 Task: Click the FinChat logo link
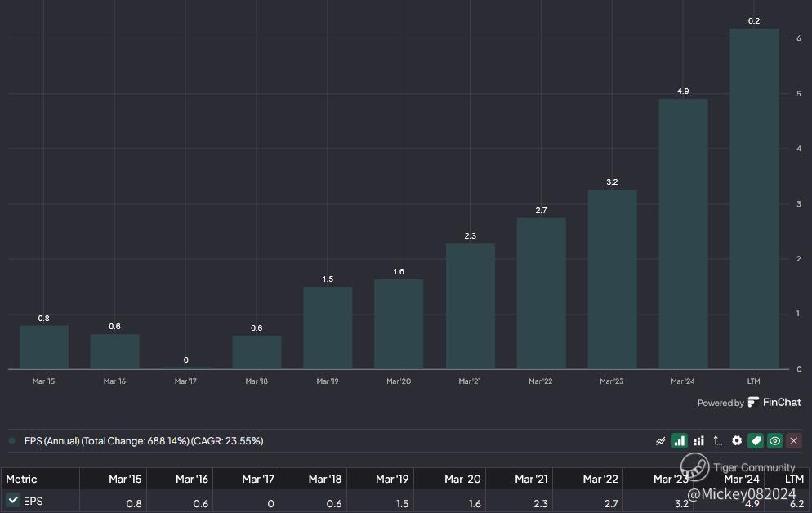coord(774,403)
